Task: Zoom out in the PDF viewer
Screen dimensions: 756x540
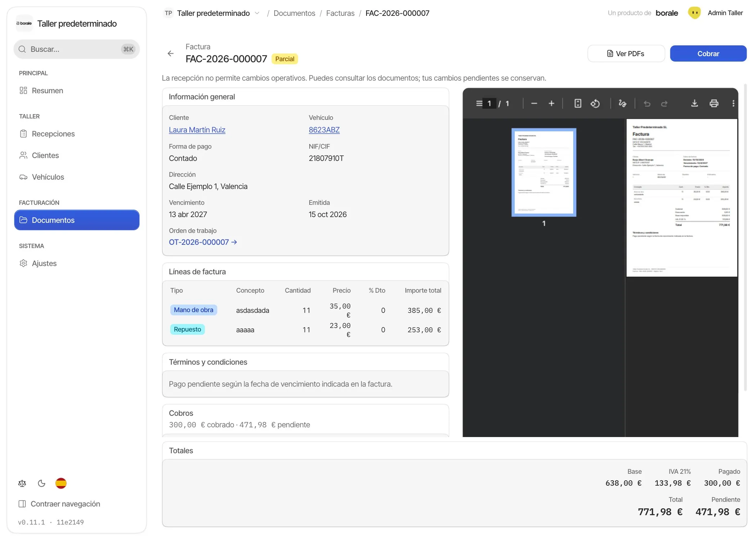Action: 534,104
